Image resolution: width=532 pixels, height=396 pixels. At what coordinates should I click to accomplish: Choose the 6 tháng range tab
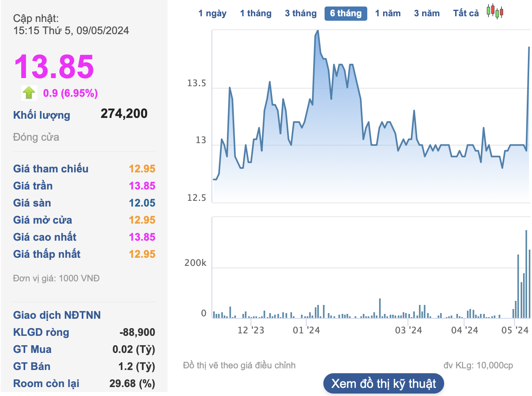click(346, 13)
